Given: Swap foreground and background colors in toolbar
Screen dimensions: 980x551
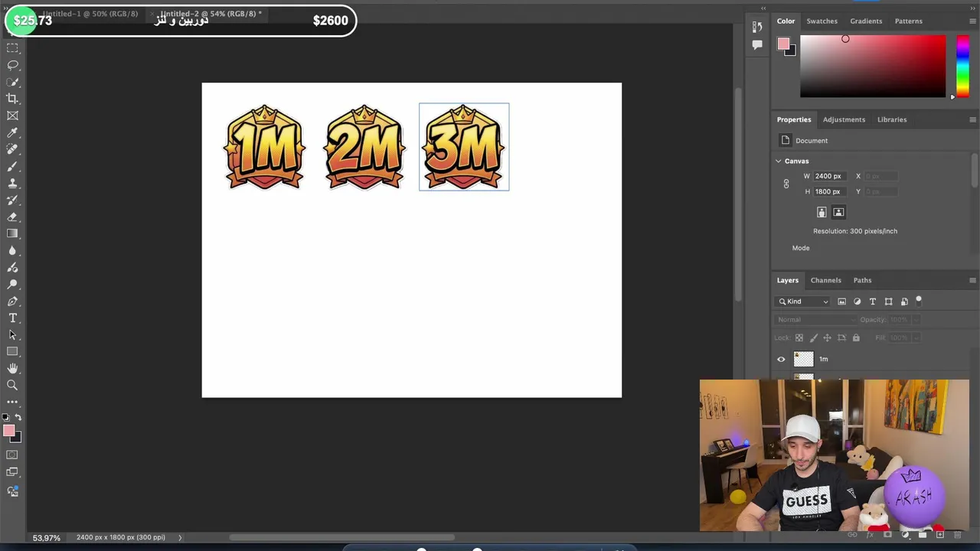Looking at the screenshot, I should (19, 418).
